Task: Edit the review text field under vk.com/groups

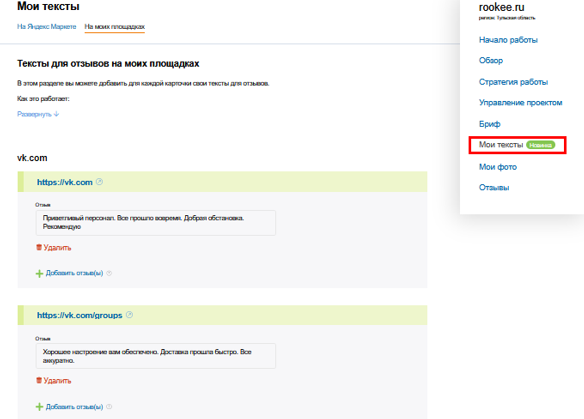Action: tap(156, 356)
